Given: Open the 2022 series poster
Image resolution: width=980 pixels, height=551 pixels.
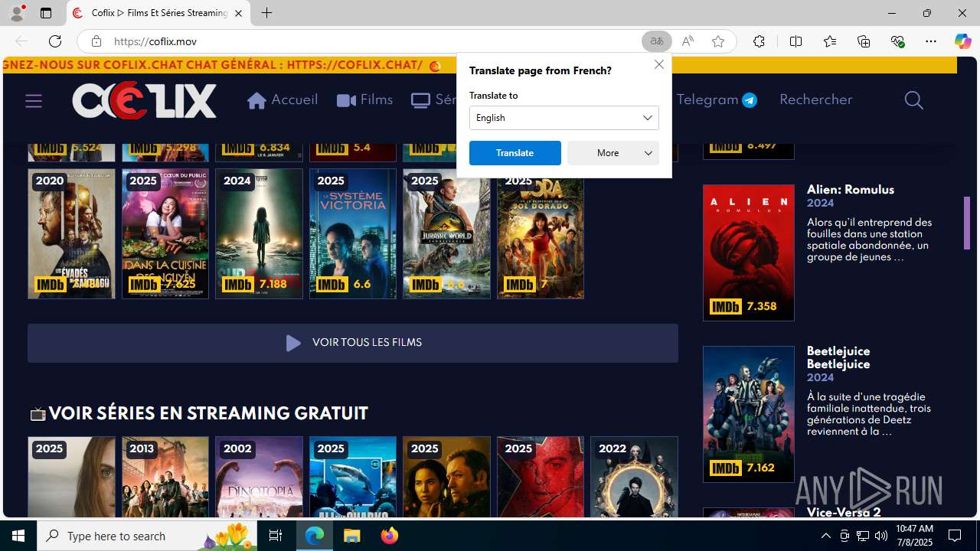Looking at the screenshot, I should [634, 478].
